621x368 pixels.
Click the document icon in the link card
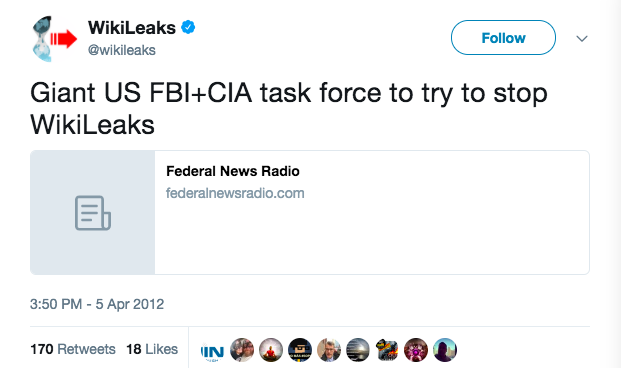pos(93,213)
